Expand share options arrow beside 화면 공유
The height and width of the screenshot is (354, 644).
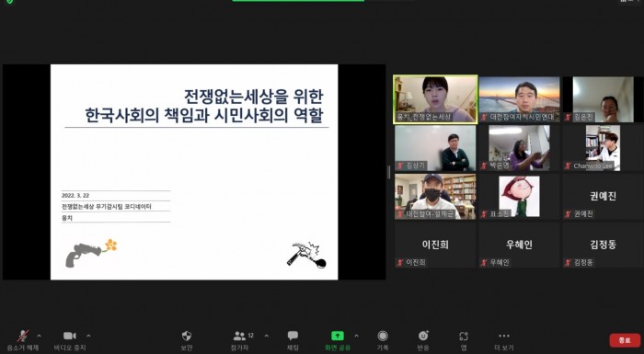coord(356,336)
